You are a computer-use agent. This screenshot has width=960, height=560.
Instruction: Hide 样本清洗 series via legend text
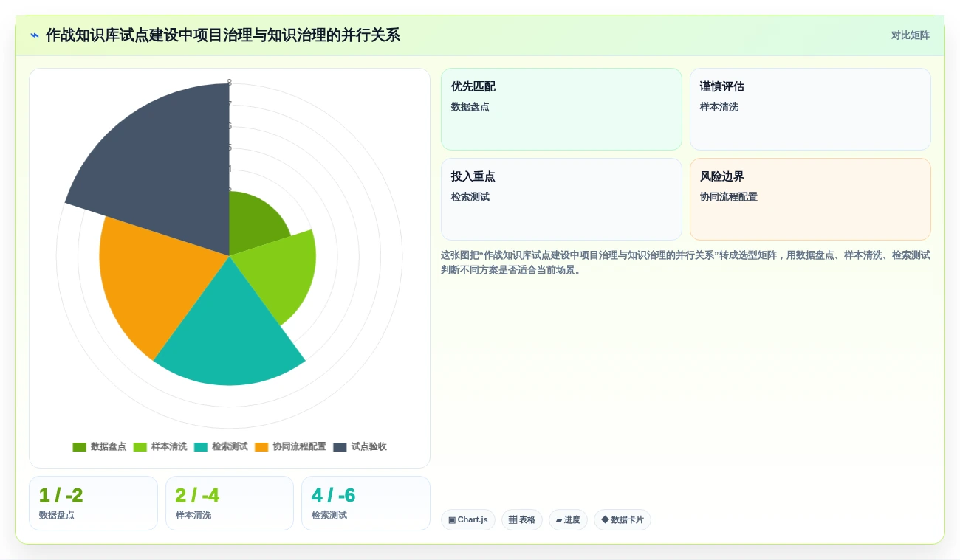coord(169,447)
